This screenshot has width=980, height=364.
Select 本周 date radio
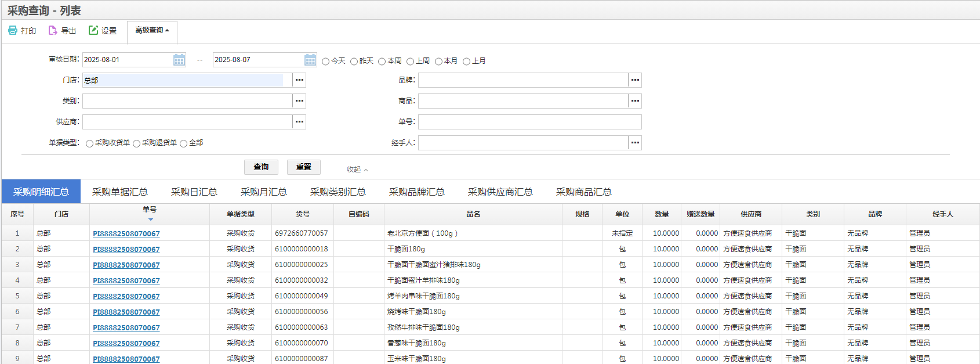(x=382, y=61)
